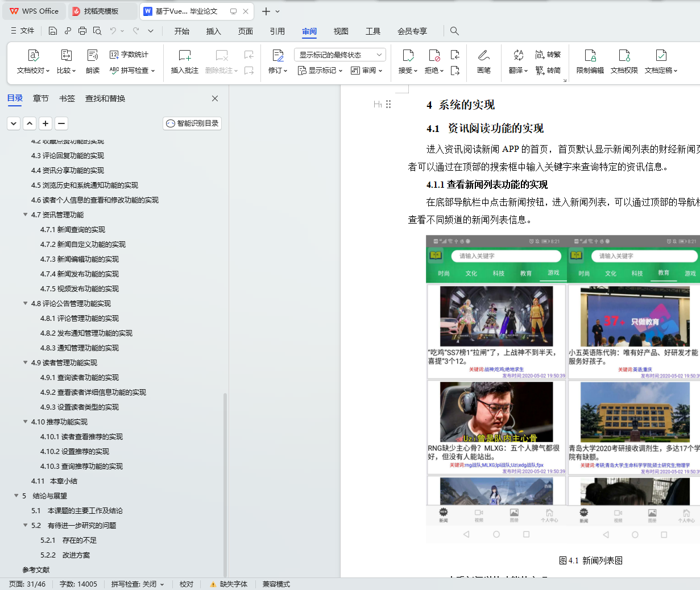Click the print icon in quick access bar

coord(82,31)
